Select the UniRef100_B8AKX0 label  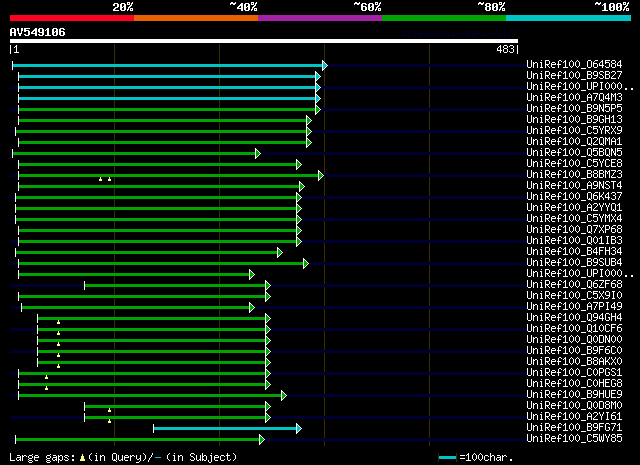[x=574, y=362]
